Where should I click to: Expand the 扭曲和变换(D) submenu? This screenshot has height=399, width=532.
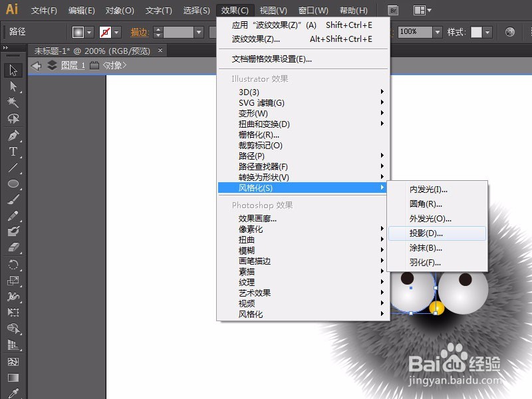point(304,124)
